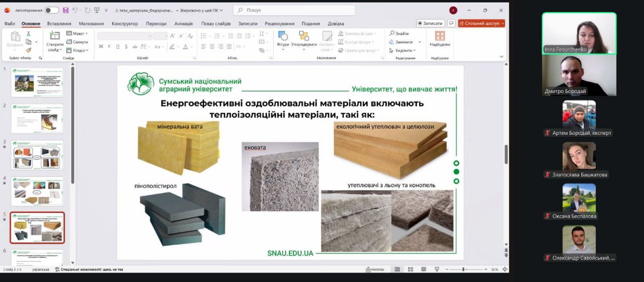Toggle the Автозбереження autosave switch

51,10
